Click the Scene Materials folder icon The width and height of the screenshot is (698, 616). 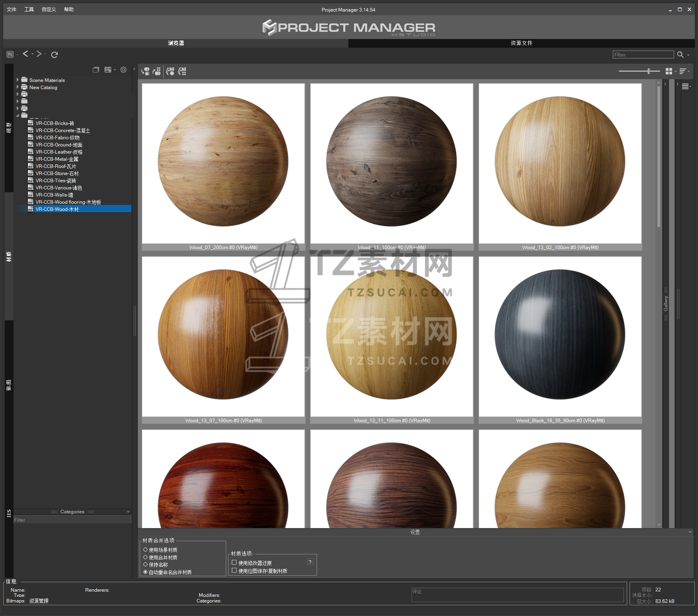24,80
